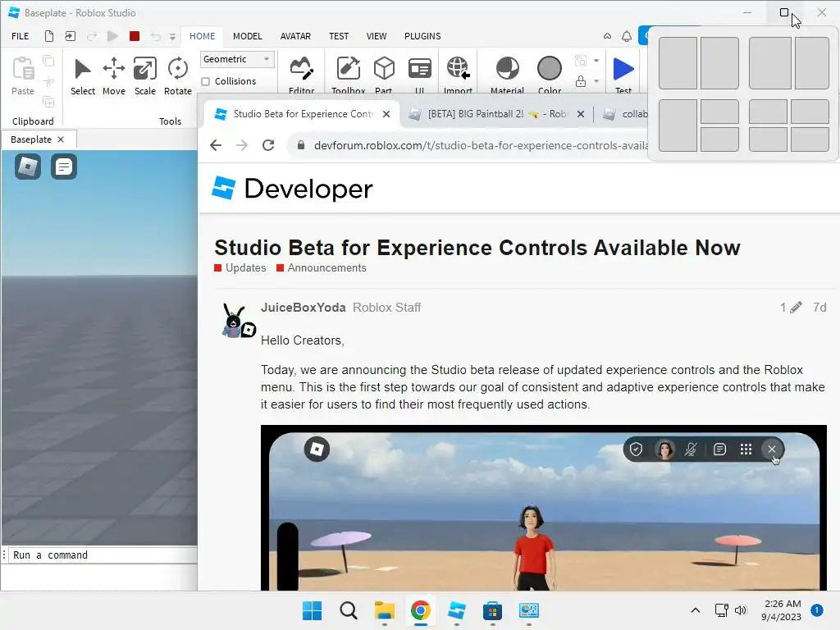Close the BIG Paintball 2 Chrome tab
The image size is (840, 630).
(581, 114)
